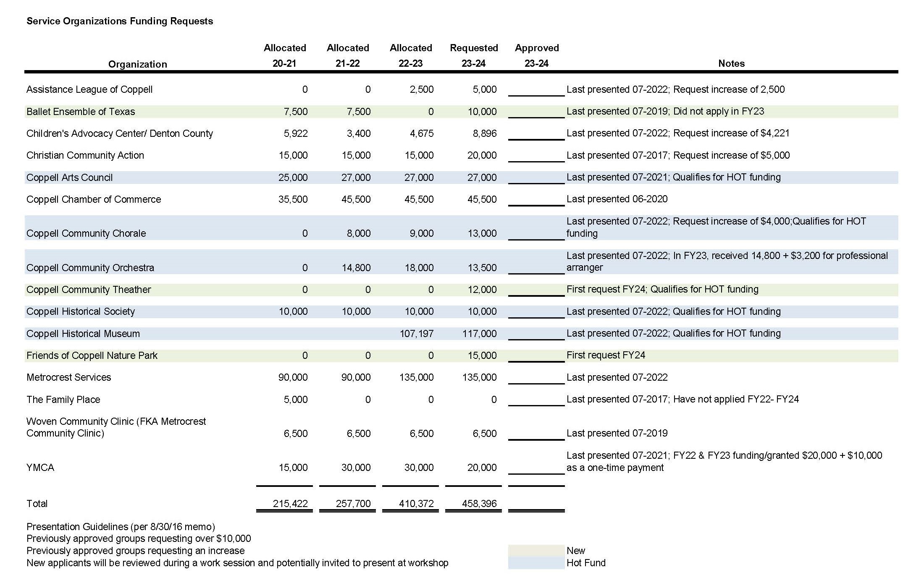Select "The Family Place" row label
The width and height of the screenshot is (924, 583).
(63, 400)
